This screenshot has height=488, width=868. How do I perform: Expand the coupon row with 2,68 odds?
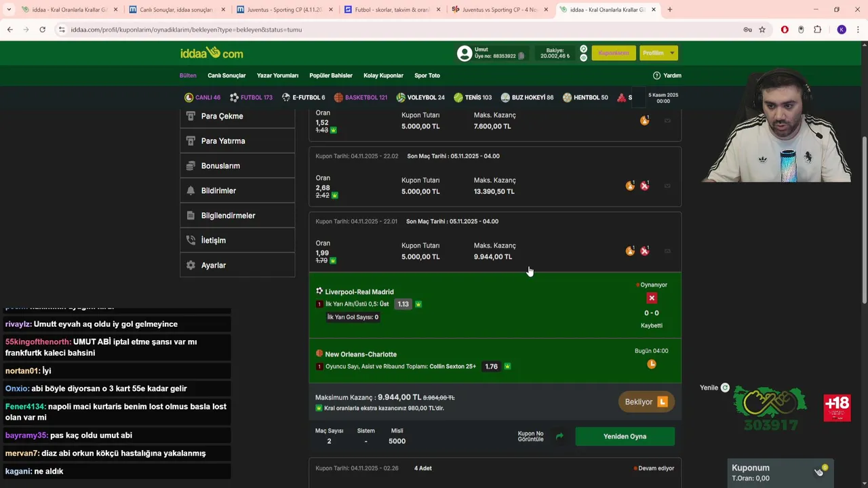(x=495, y=177)
